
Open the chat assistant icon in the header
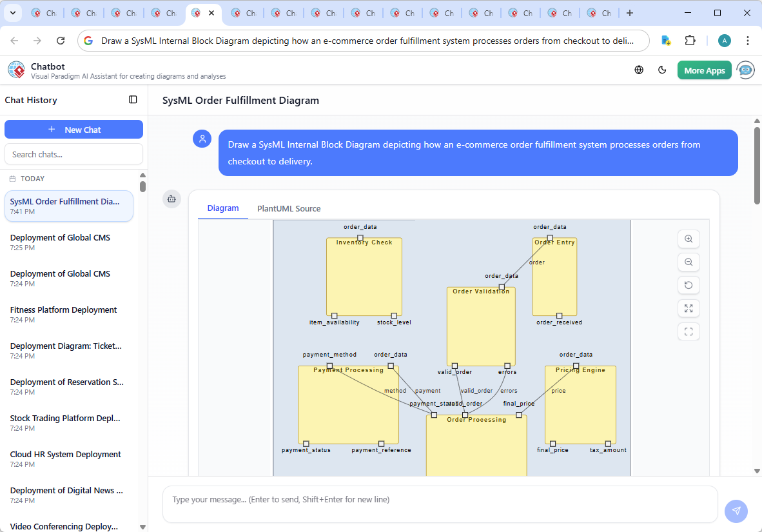click(x=746, y=70)
